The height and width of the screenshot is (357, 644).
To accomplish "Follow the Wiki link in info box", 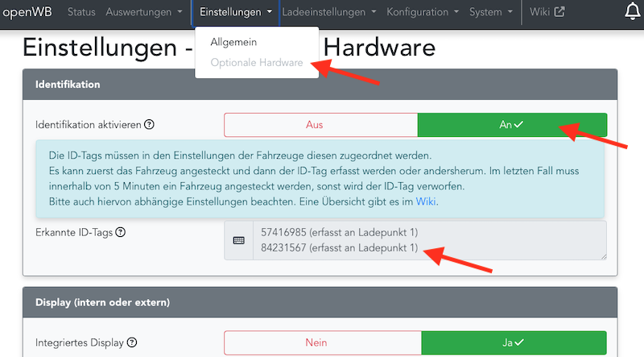I will click(x=427, y=201).
